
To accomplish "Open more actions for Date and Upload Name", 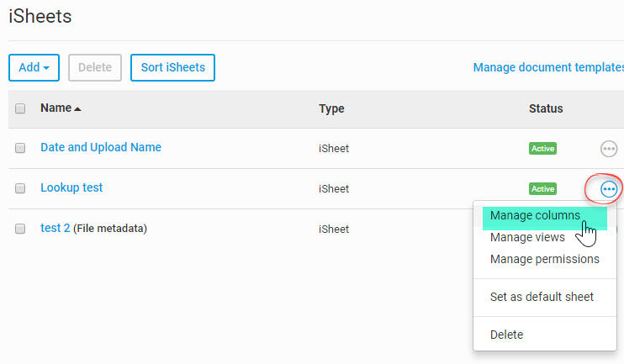I will tap(609, 149).
